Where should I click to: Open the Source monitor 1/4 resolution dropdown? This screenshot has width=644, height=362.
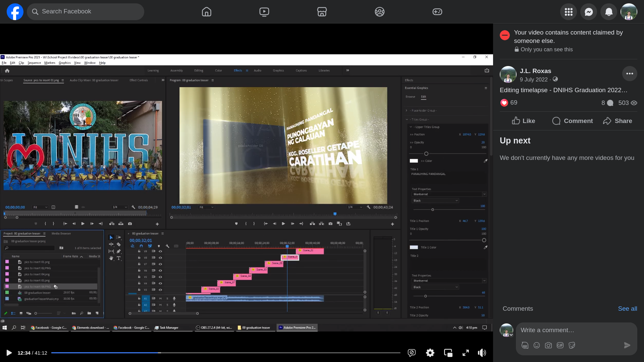pyautogui.click(x=120, y=207)
